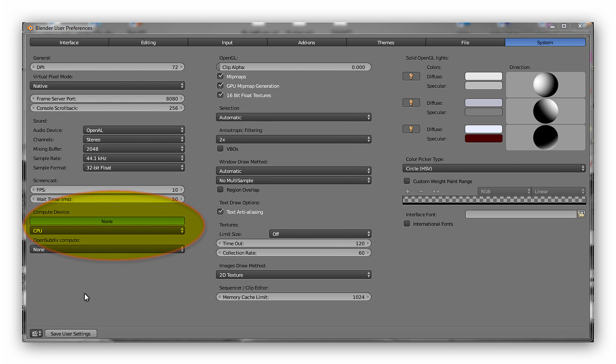Open the Textures Limit Size Off dropdown
616x364 pixels.
coord(320,234)
